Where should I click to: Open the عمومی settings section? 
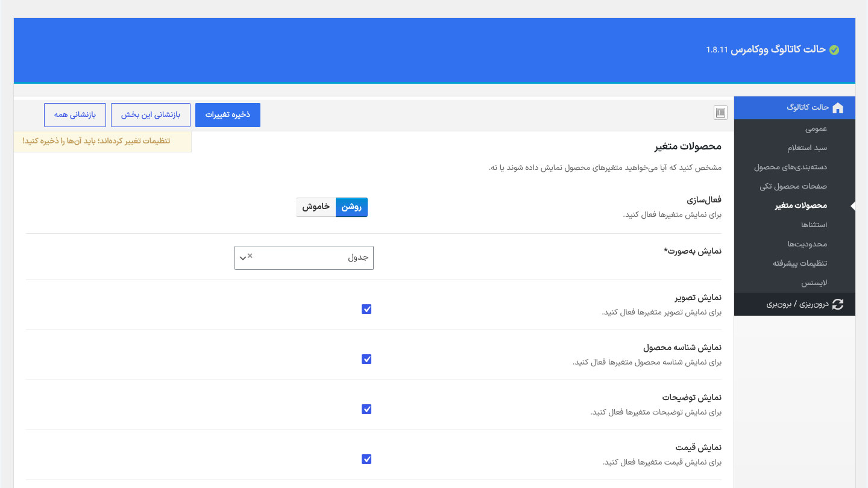(794, 129)
